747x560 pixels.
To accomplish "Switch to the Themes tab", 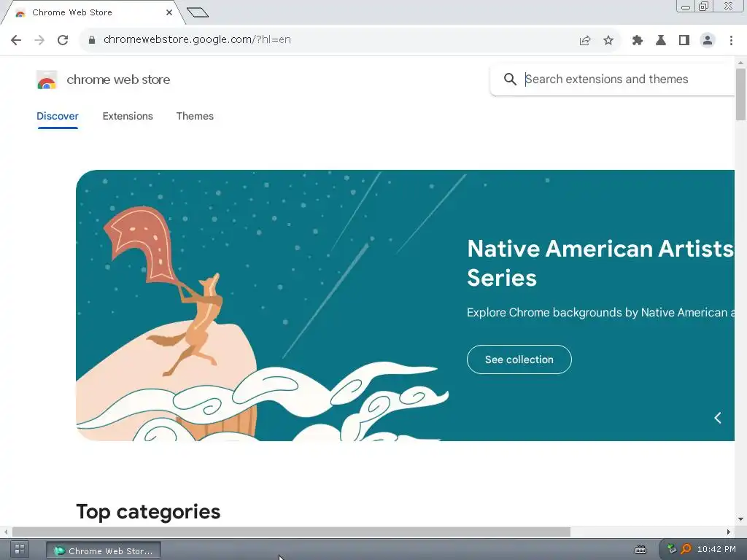I will coord(195,116).
